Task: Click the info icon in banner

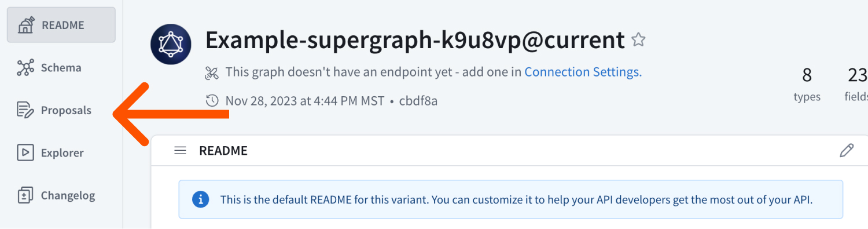Action: pos(200,199)
